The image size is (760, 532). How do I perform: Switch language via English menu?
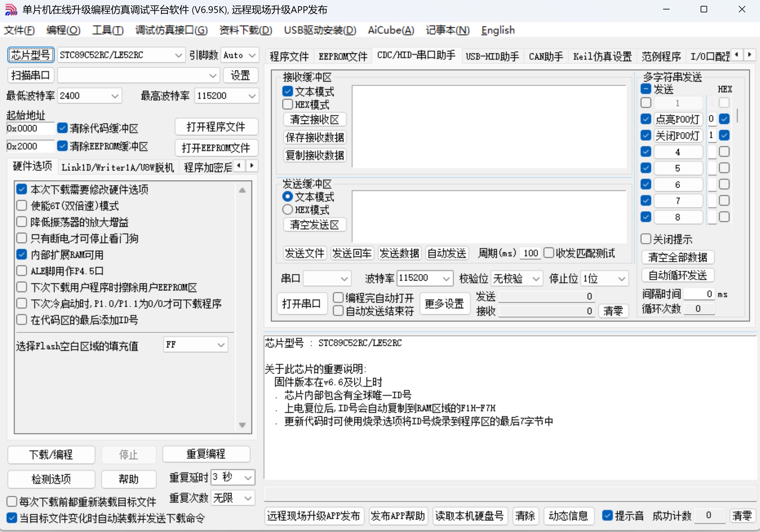(498, 30)
